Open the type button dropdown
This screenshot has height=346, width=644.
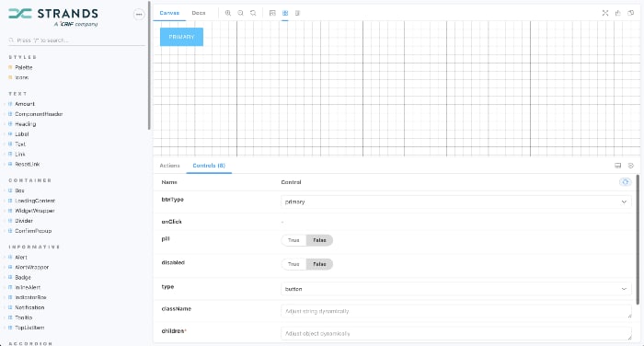tap(456, 289)
